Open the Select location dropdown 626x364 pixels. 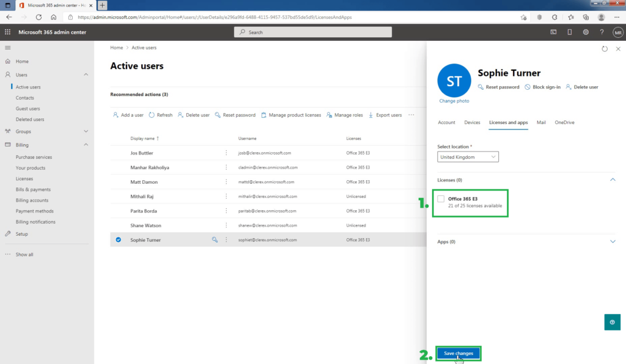(468, 157)
